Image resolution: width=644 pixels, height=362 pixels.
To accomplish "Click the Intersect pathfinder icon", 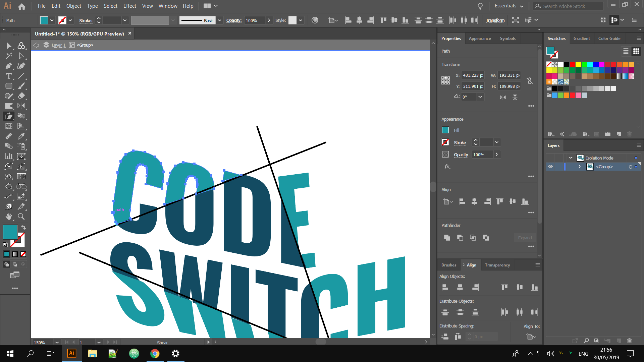I will (x=473, y=238).
